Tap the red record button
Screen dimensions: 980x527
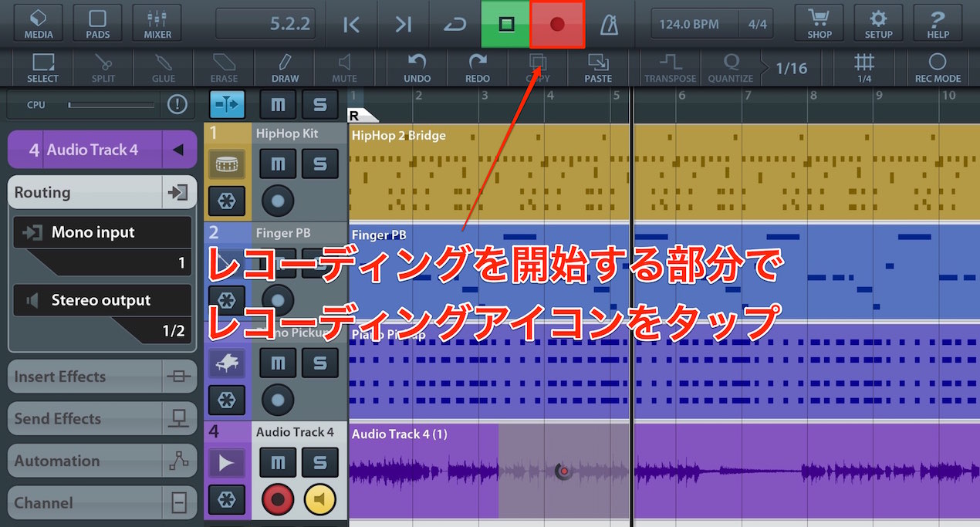click(x=557, y=25)
